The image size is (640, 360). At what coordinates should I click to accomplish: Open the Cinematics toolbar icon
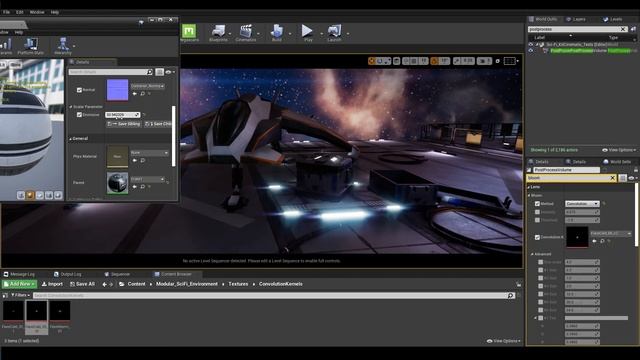tap(246, 31)
